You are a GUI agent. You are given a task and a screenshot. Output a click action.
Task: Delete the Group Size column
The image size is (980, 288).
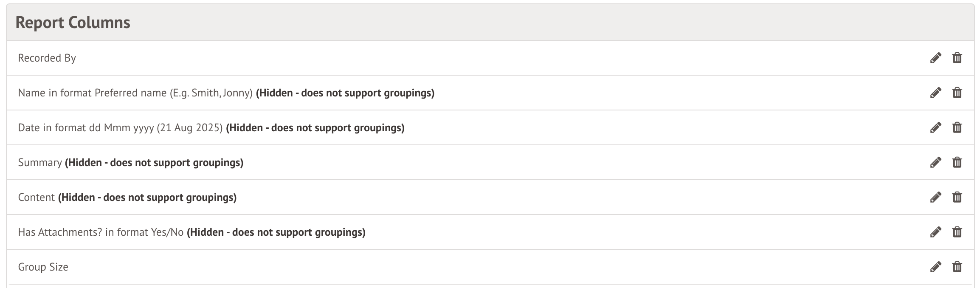[x=957, y=267]
